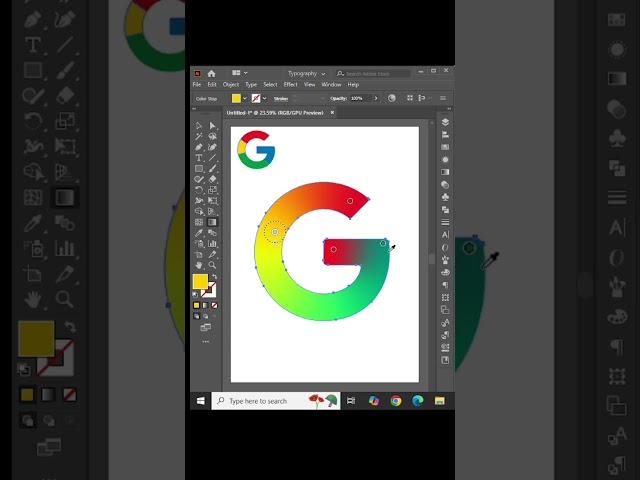640x480 pixels.
Task: Select the Symbol Sprayer tool
Action: 199,244
